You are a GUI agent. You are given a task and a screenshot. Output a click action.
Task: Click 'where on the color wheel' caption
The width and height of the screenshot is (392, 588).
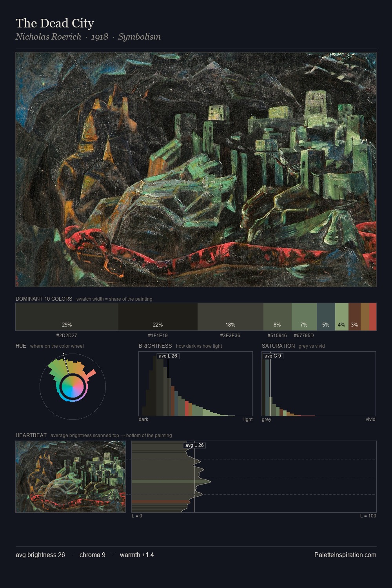coord(57,346)
